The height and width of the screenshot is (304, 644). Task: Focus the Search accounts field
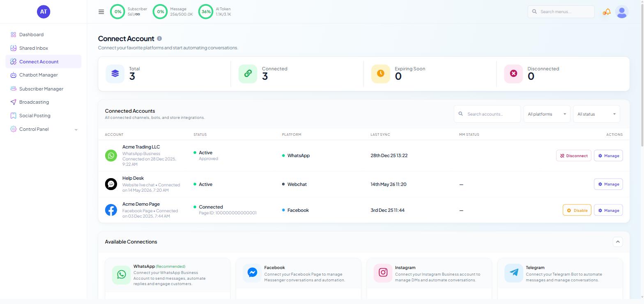pos(487,114)
